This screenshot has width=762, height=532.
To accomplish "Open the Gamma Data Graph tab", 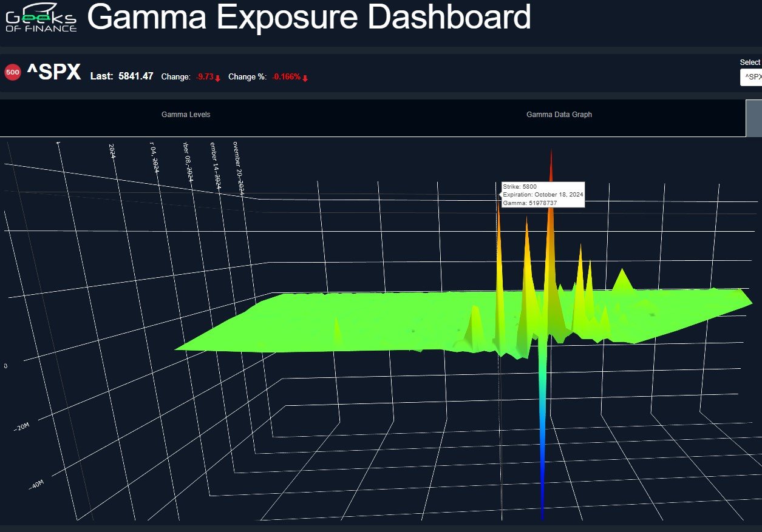I will click(x=559, y=115).
